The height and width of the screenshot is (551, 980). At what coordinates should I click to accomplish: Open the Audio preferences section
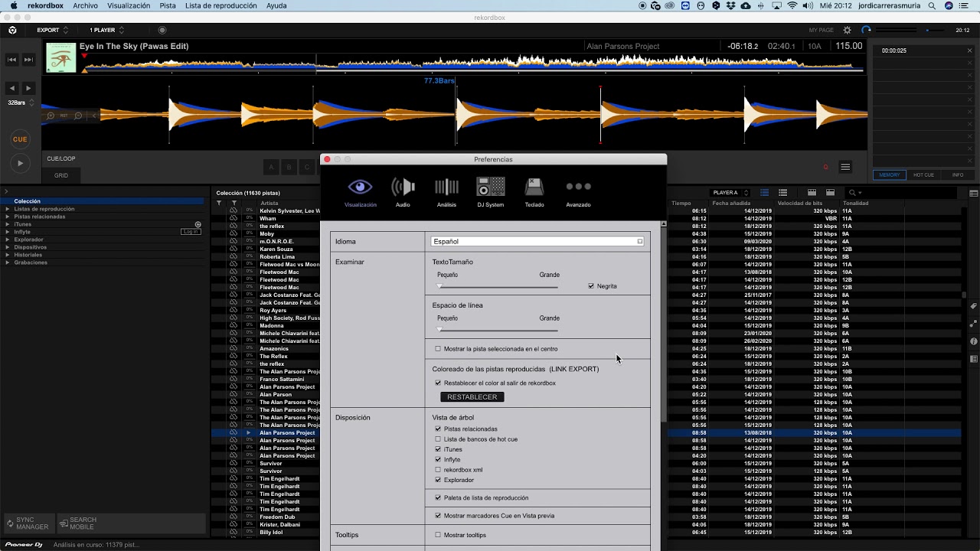pos(403,192)
